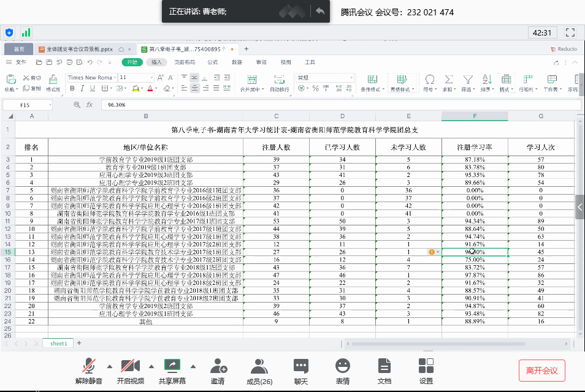Open meeting Settings (设置)
This screenshot has width=585, height=392.
[426, 371]
